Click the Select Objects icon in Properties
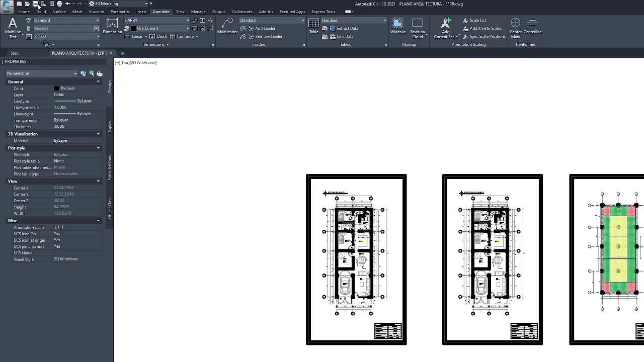 pyautogui.click(x=92, y=73)
